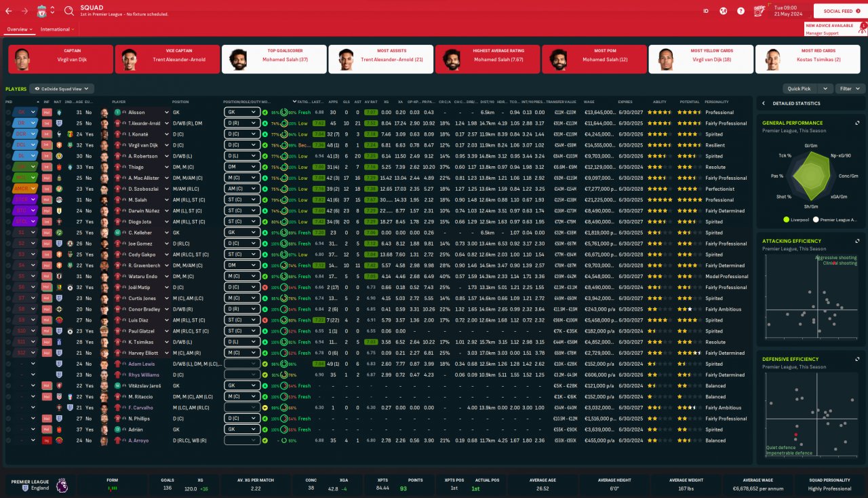This screenshot has height=498, width=868.
Task: Click Alisson's green morale icon
Action: (265, 112)
